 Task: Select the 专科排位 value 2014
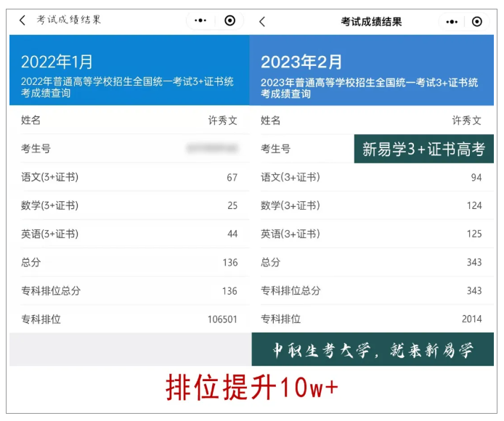(x=471, y=319)
